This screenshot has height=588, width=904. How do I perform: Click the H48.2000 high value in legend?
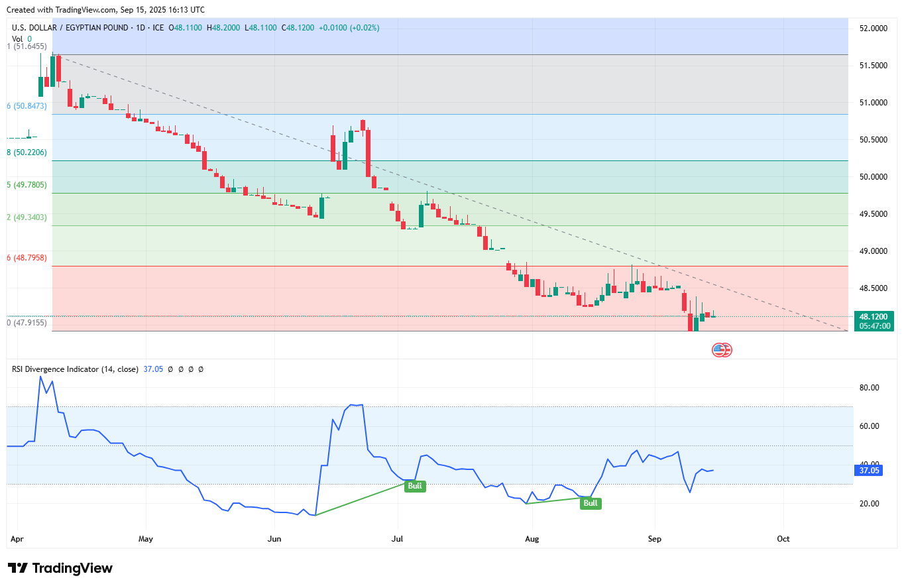tap(224, 28)
